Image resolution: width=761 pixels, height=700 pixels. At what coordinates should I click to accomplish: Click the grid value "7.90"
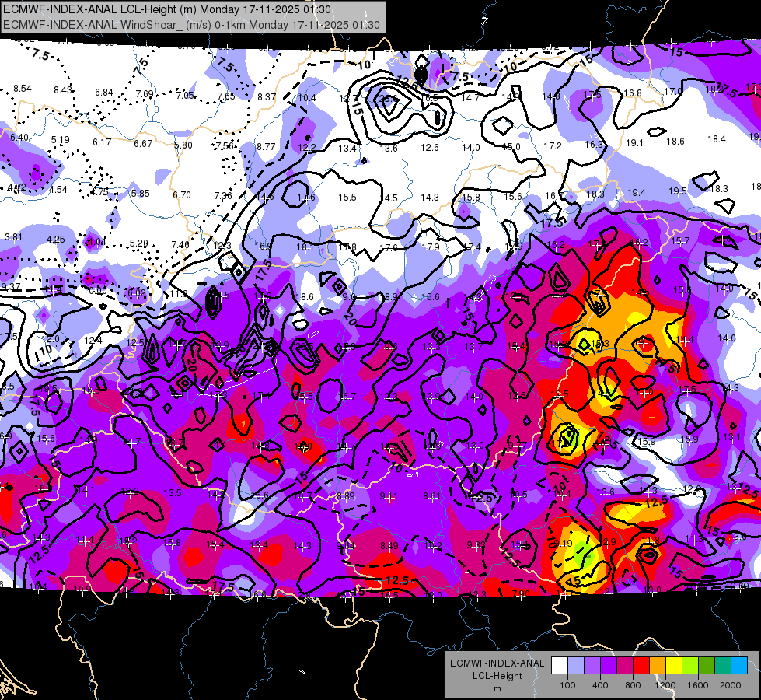[x=521, y=593]
